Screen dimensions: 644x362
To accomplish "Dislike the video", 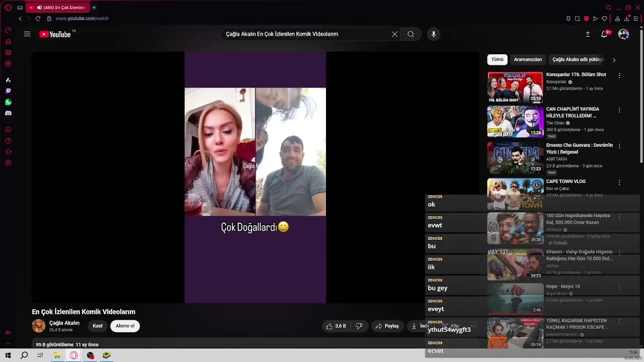I will coord(359,326).
